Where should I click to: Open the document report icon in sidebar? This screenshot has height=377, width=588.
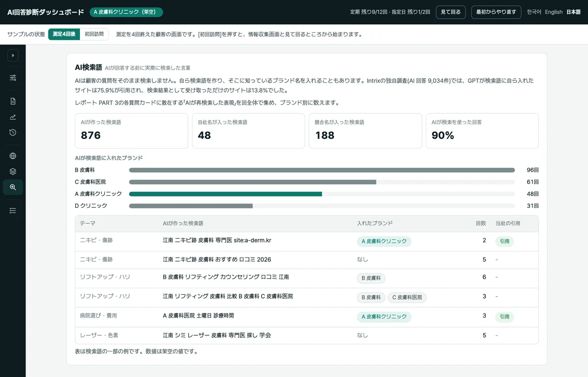click(13, 101)
